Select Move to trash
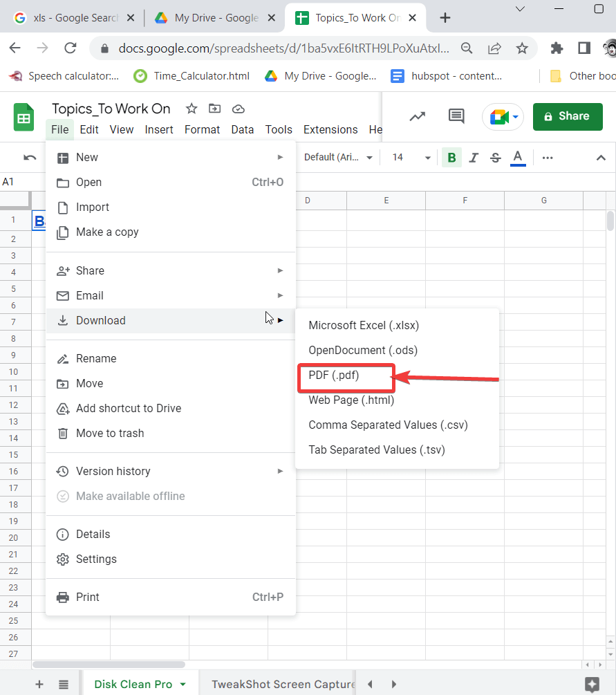 click(x=171, y=433)
